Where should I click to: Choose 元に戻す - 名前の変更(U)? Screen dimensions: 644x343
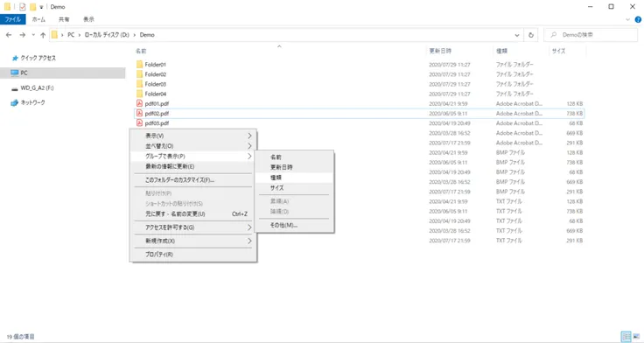pos(193,213)
